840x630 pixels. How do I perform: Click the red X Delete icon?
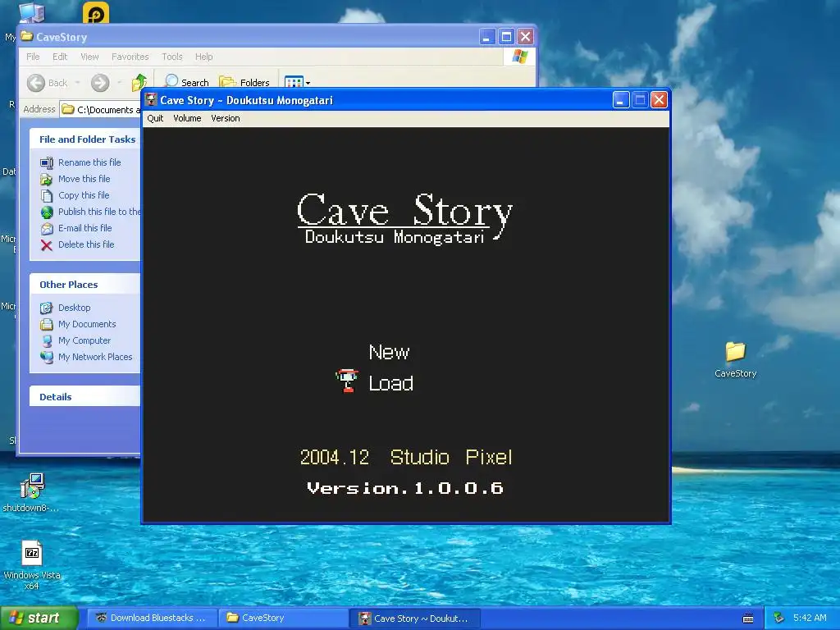pos(47,245)
